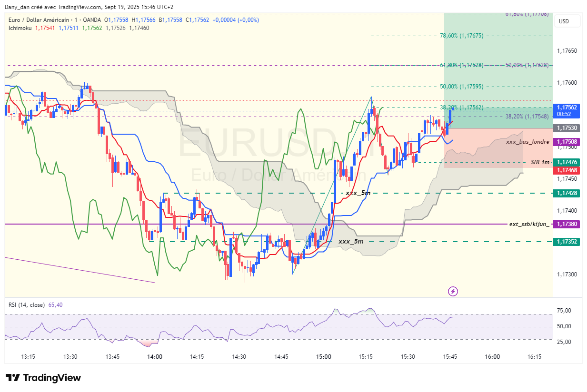Click the purple lightning bolt event icon
587x392 pixels.
pos(453,291)
